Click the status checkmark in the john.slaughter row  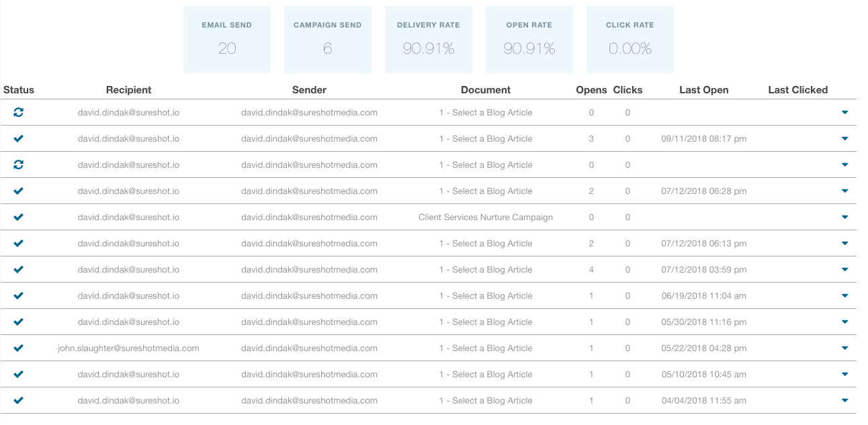click(18, 348)
